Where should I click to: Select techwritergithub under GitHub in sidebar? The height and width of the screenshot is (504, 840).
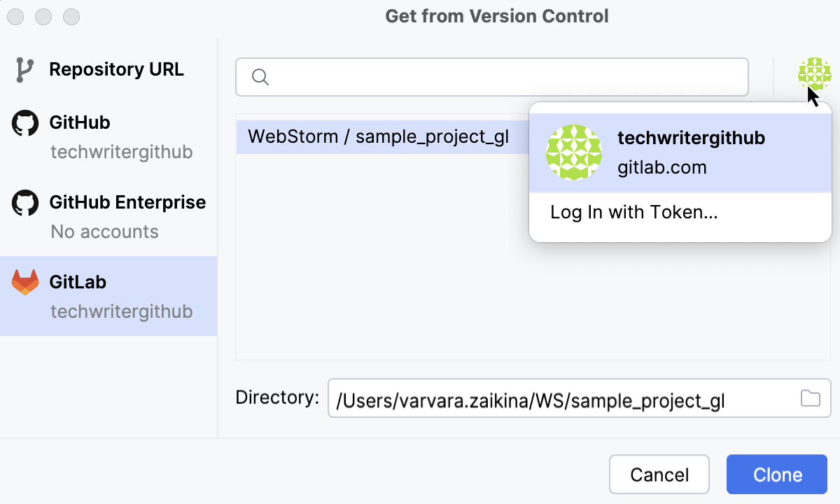[122, 152]
